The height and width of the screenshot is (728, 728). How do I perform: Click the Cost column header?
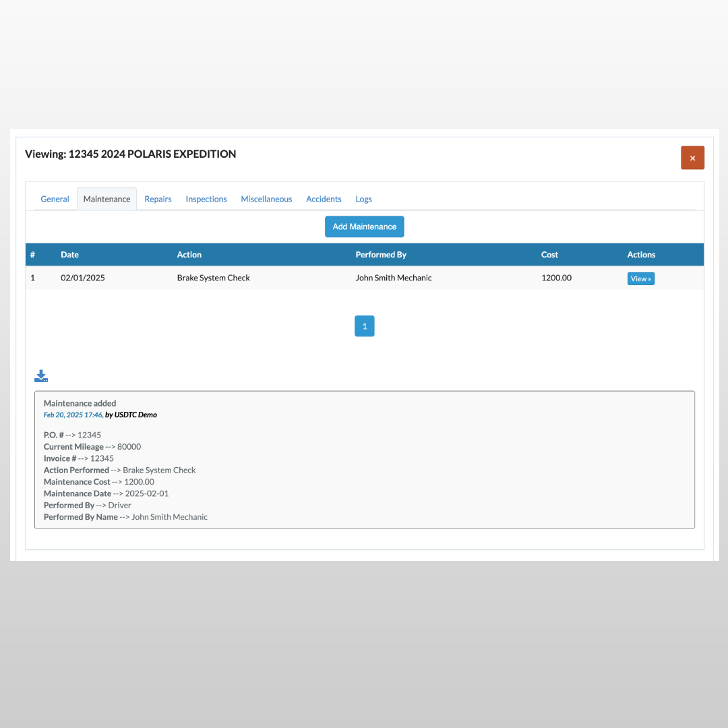point(549,255)
